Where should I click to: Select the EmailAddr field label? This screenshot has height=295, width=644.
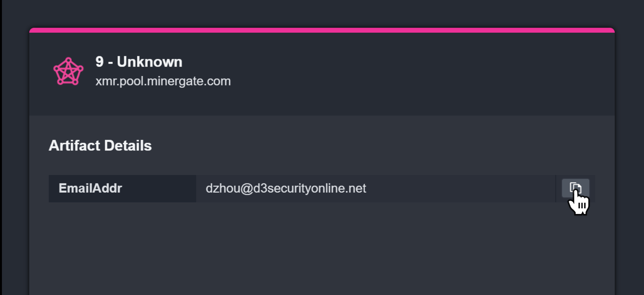click(x=90, y=188)
